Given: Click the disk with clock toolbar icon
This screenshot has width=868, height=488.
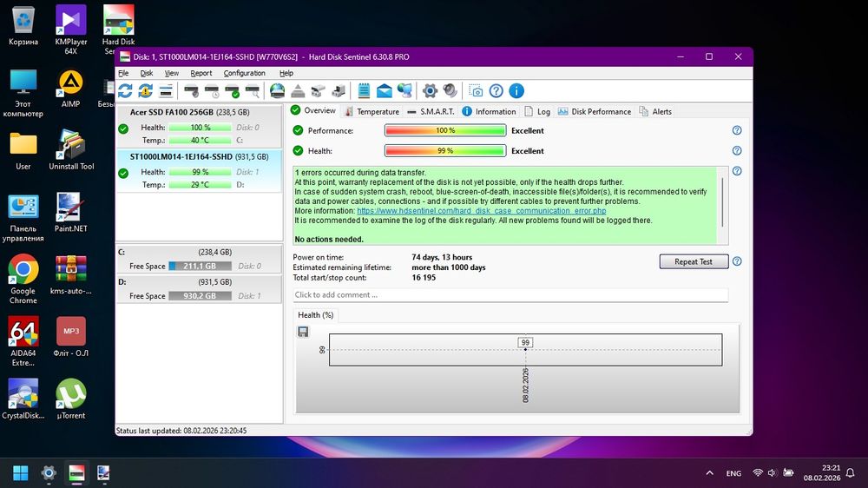Looking at the screenshot, I should (x=212, y=91).
